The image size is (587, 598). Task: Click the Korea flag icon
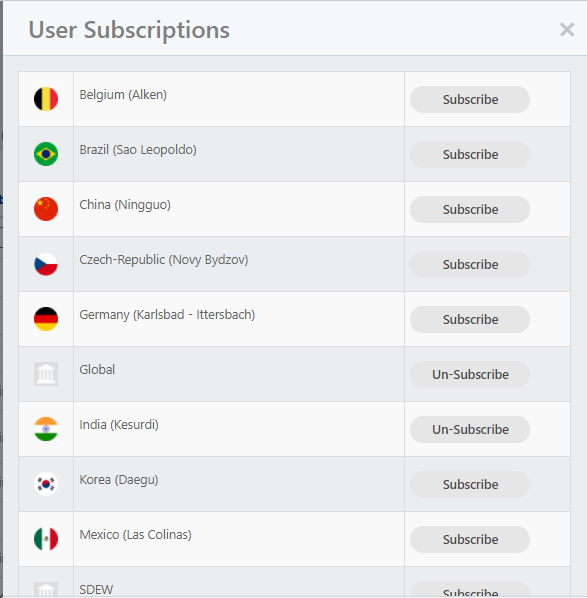tap(46, 484)
